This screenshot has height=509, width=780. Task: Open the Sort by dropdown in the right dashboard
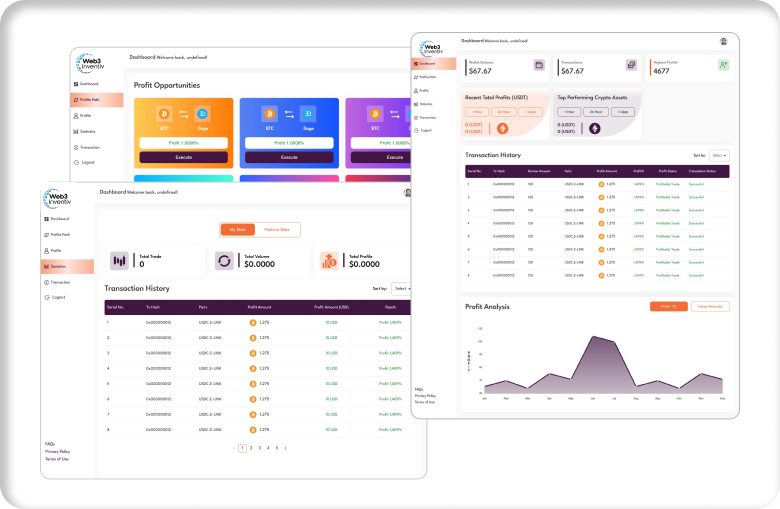(x=718, y=156)
